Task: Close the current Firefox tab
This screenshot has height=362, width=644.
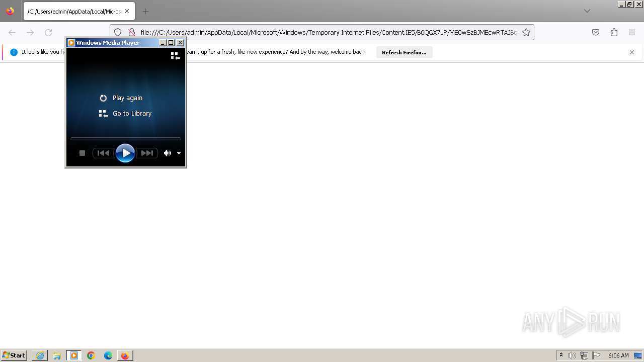Action: point(127,11)
